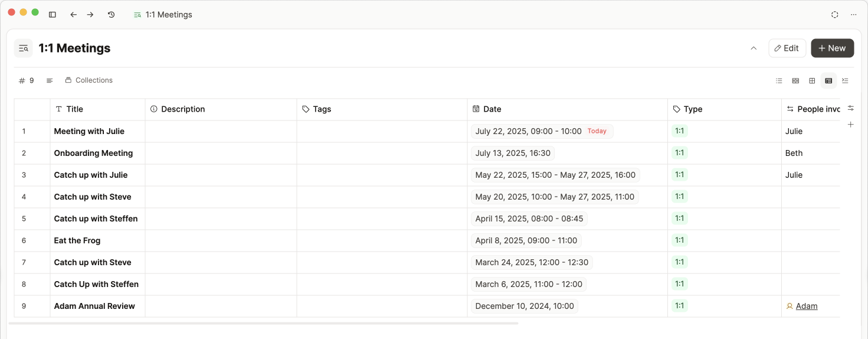Open the Collections filter
Image resolution: width=868 pixels, height=339 pixels.
tap(89, 80)
